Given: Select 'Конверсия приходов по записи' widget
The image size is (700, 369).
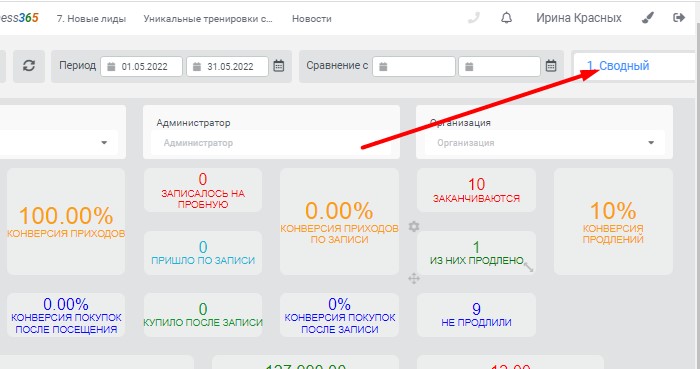Looking at the screenshot, I should click(339, 221).
